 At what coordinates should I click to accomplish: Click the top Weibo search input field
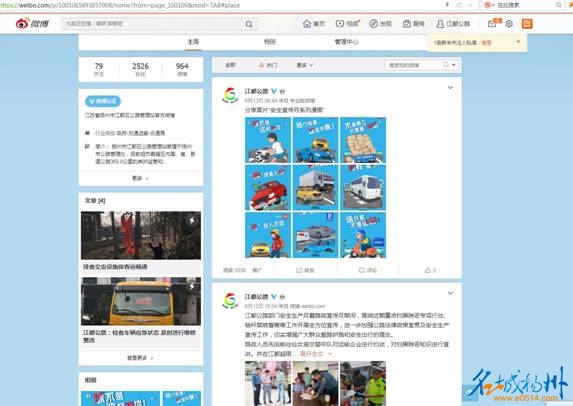(x=153, y=24)
